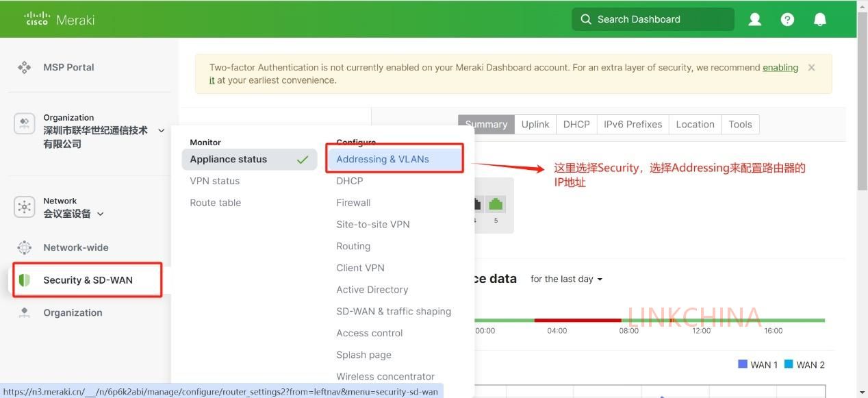Click the 12:00 time label
Viewport: 868px width, 398px height.
click(701, 331)
